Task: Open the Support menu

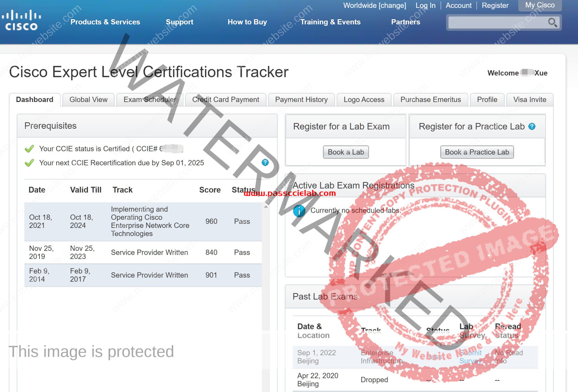Action: (179, 22)
